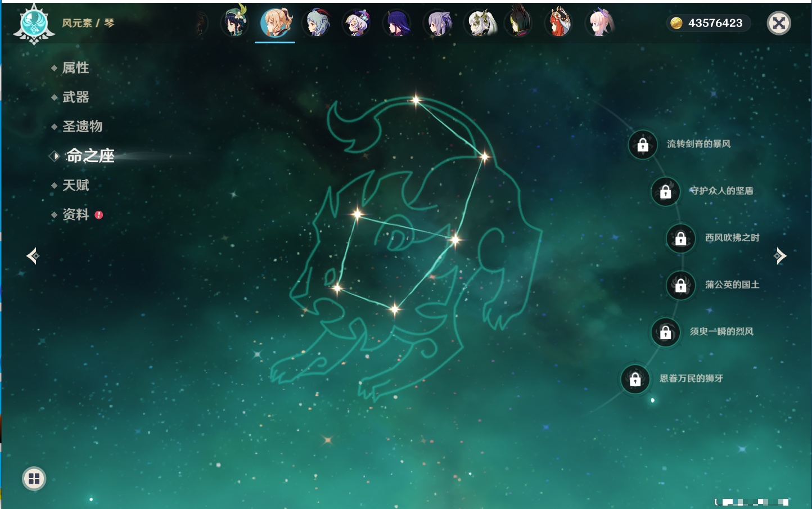Image resolution: width=812 pixels, height=509 pixels.
Task: Pick Tighnari's black-eared portrait
Action: click(518, 22)
